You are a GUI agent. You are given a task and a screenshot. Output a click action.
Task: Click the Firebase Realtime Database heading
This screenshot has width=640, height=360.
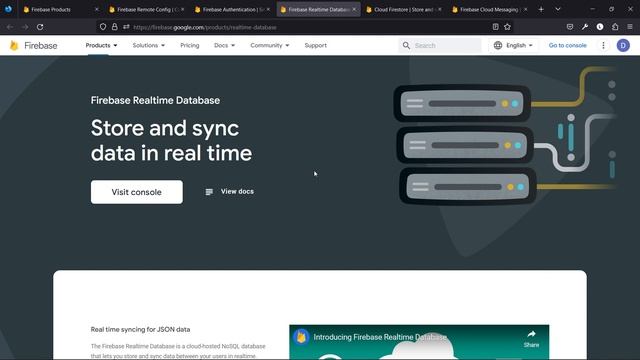click(x=155, y=100)
